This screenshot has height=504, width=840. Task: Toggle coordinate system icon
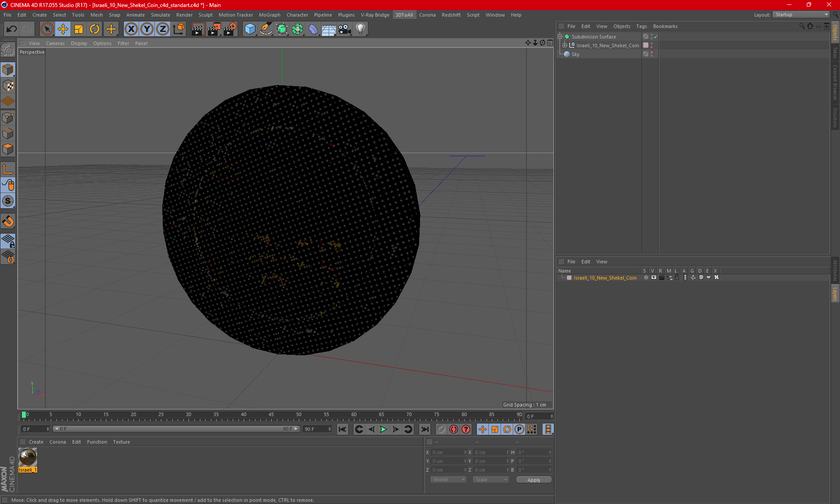(x=178, y=29)
